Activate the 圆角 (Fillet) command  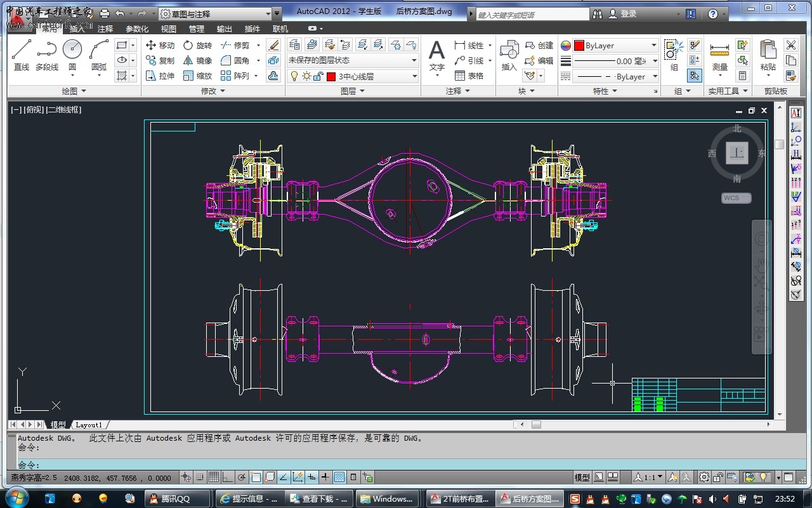click(235, 60)
